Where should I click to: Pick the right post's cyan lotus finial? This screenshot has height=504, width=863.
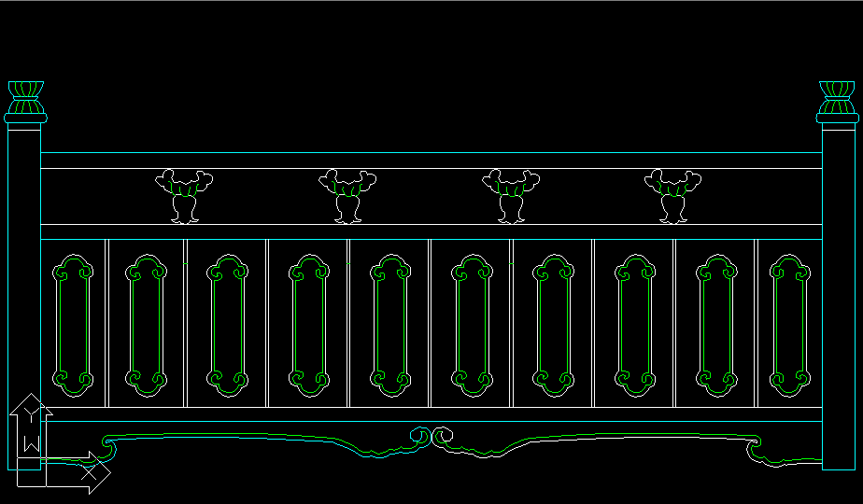coord(837,103)
